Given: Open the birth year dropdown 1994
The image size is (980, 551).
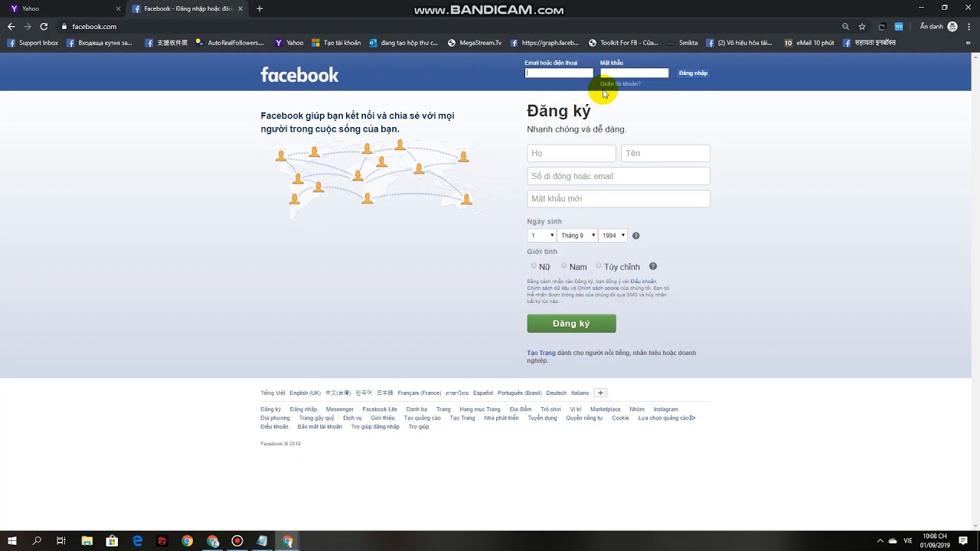Looking at the screenshot, I should click(612, 236).
